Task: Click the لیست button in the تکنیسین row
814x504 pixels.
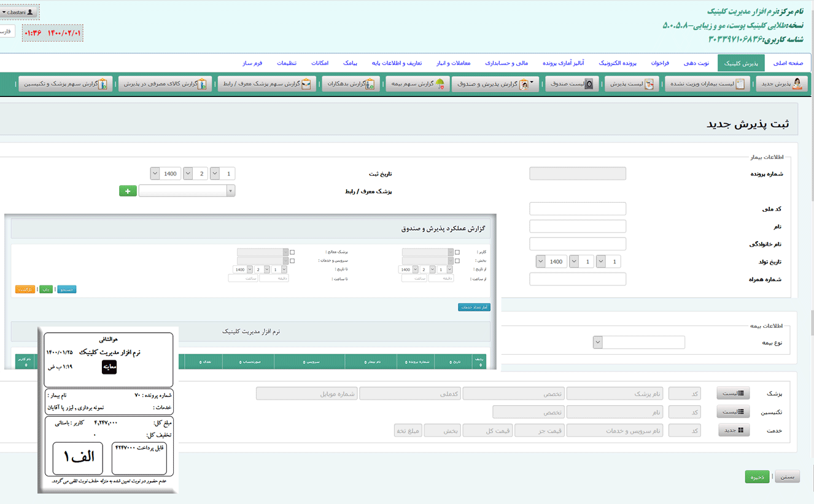Action: click(x=733, y=412)
